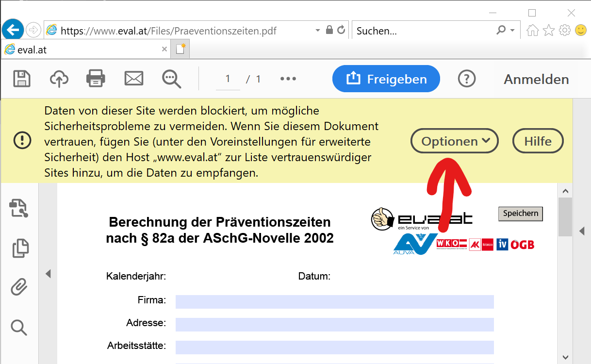
Task: Expand the left navigation pane arrow
Action: pos(48,274)
